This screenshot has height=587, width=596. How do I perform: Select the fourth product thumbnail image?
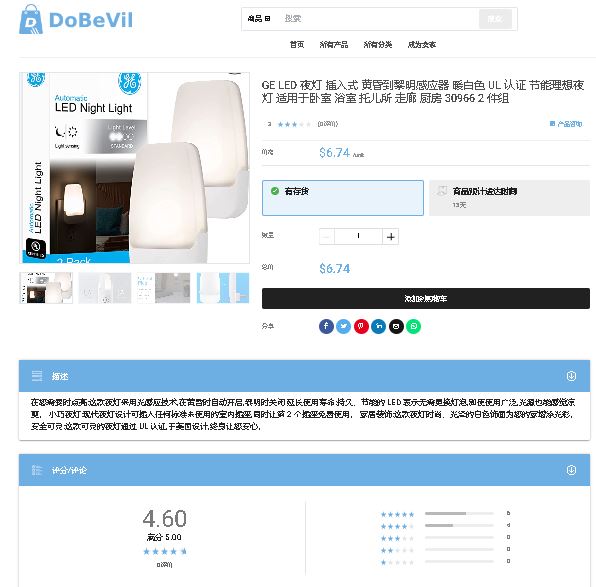tap(223, 288)
